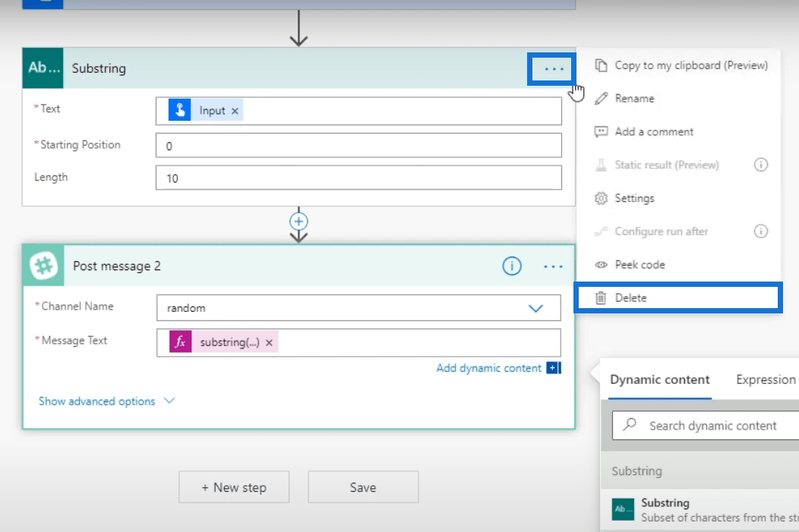This screenshot has width=799, height=532.
Task: Click the Save button
Action: point(363,487)
